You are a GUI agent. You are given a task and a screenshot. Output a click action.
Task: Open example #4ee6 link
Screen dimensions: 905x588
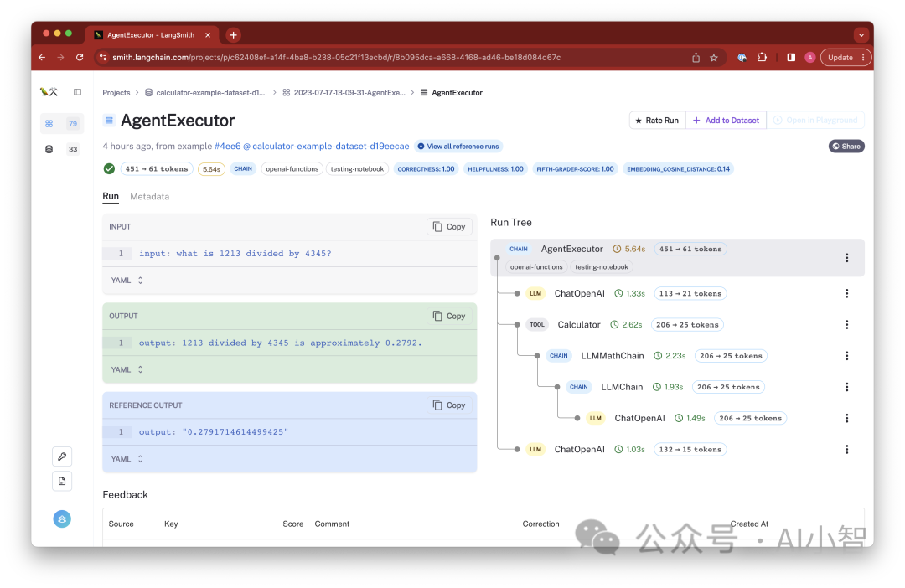click(x=227, y=146)
